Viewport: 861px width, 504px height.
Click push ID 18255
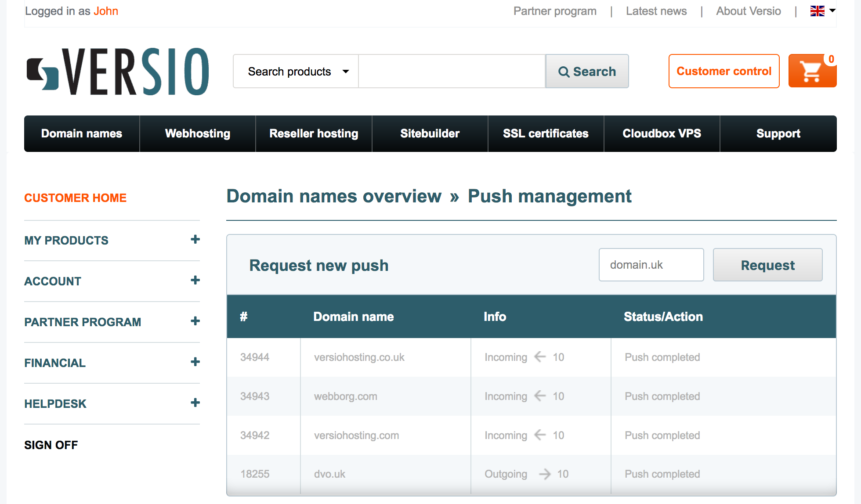pos(255,474)
